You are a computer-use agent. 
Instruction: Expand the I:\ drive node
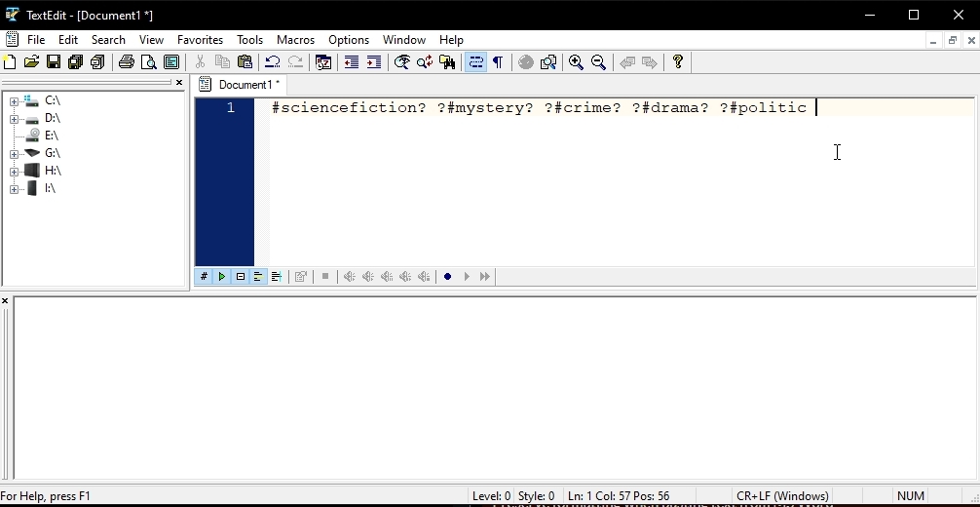(14, 189)
